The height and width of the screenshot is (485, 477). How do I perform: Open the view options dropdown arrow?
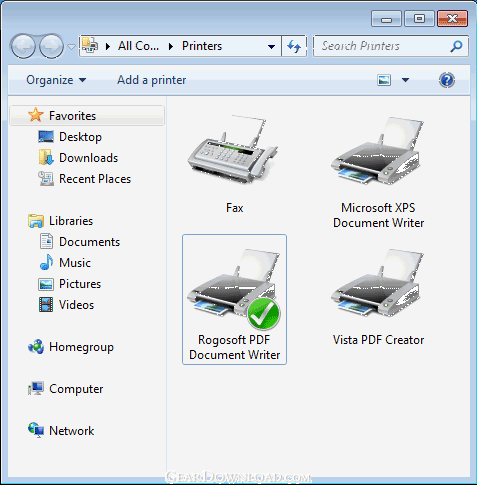click(x=405, y=80)
